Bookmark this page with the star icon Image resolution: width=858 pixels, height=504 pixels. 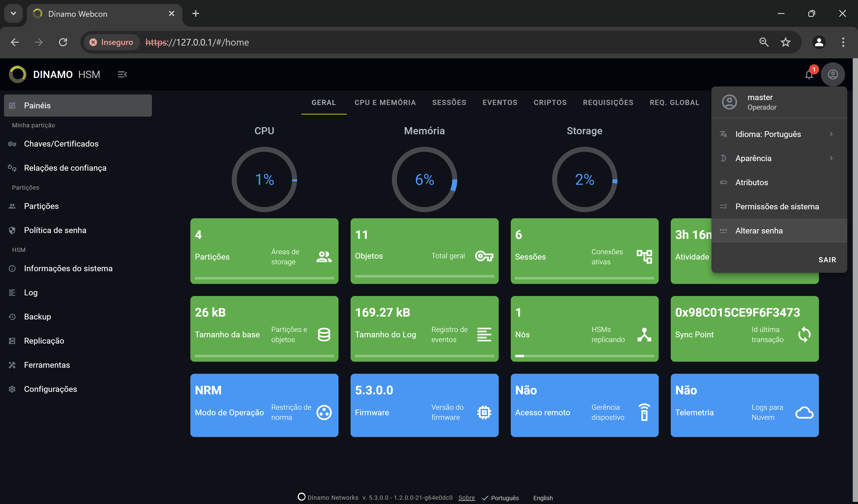click(x=785, y=42)
